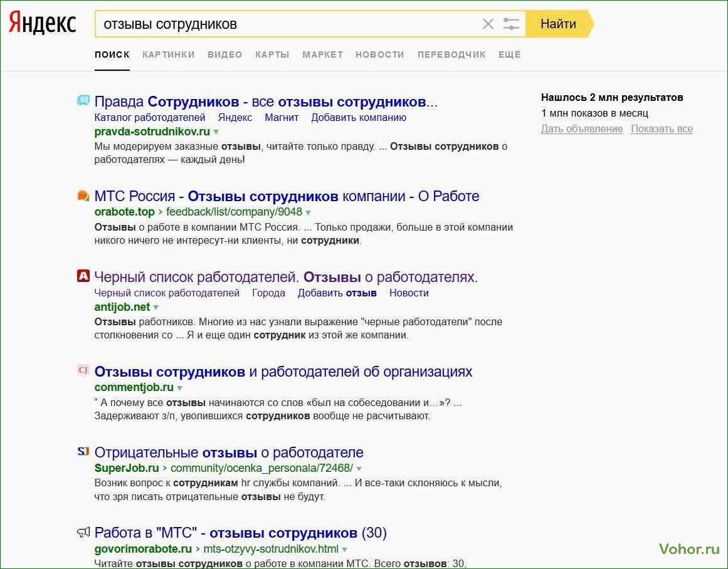Open the Магнит sitelink
Screen dimensions: 728x569
[282, 118]
